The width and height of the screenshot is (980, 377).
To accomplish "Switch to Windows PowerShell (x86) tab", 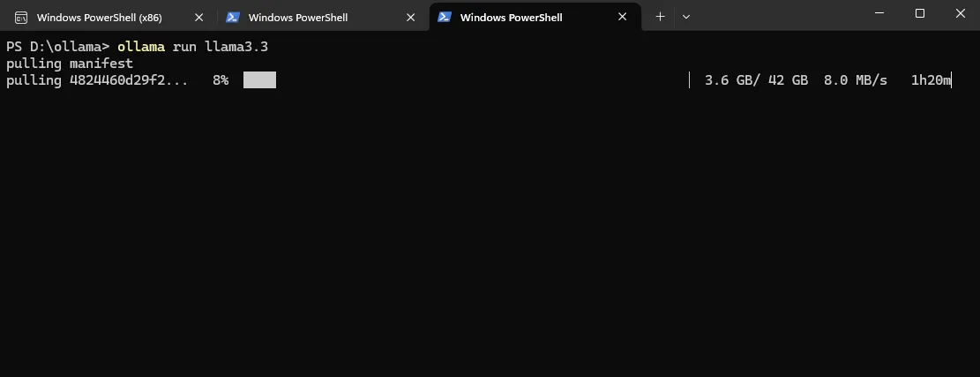I will (108, 18).
